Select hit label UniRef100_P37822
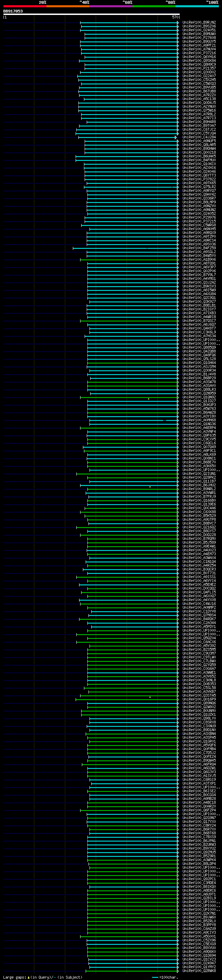 coord(199,179)
